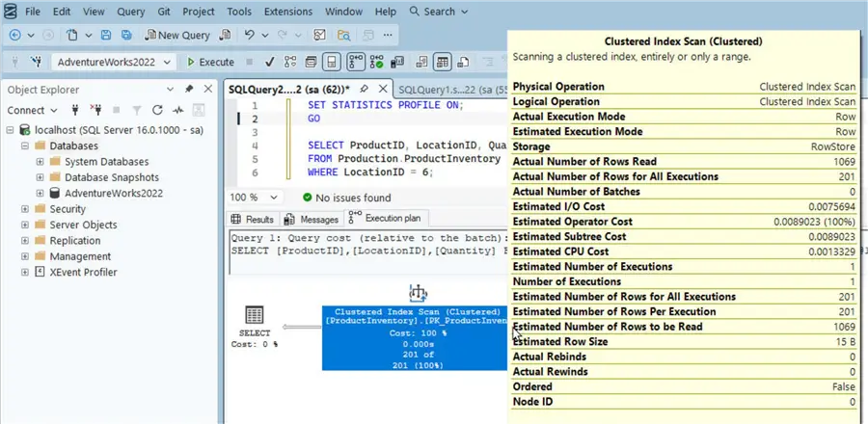
Task: Open the Tools menu
Action: [238, 11]
